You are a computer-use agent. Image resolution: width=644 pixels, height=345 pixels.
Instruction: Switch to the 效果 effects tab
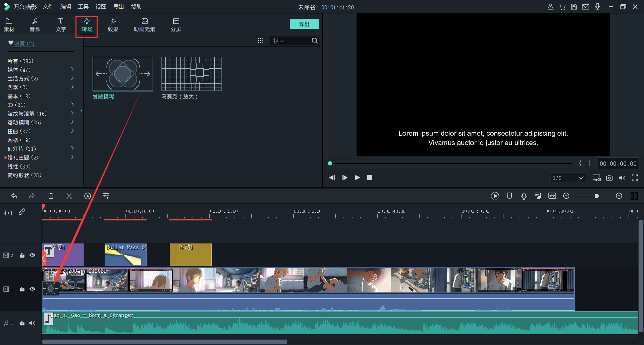coord(113,25)
